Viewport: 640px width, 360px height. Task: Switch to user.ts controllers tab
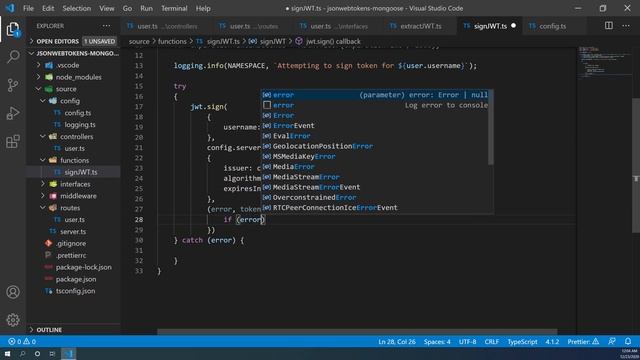tap(167, 26)
